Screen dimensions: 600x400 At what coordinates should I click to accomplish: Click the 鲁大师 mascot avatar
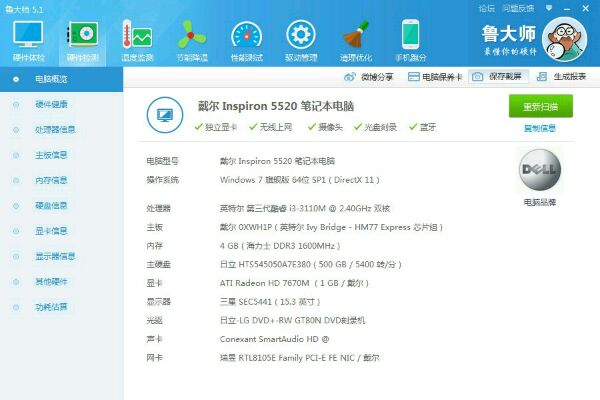click(x=564, y=39)
